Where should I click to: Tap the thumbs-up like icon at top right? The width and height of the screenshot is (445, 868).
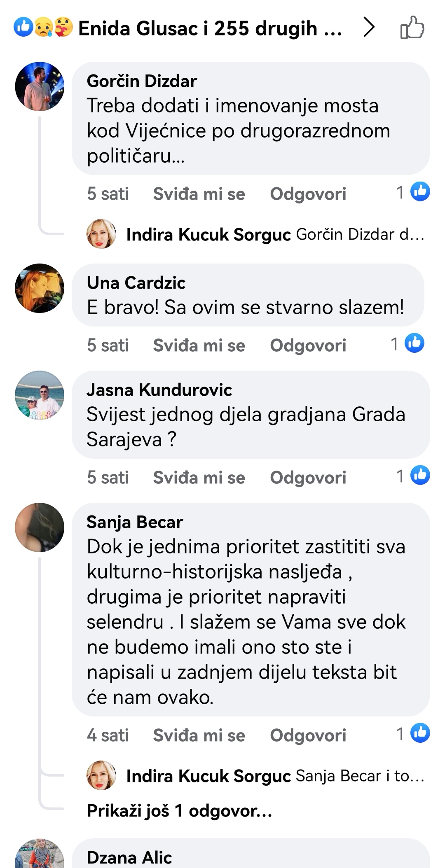(x=412, y=28)
